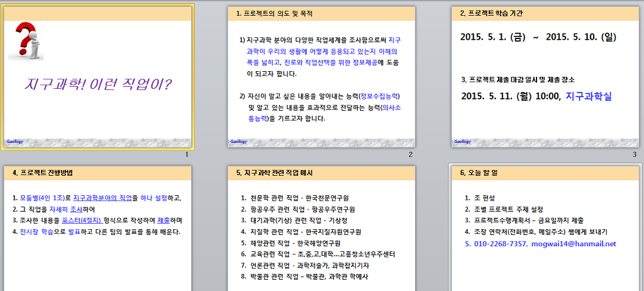
Task: Click '프로젝트수행계획서 – 금요일까지 제출' line
Action: tap(528, 220)
